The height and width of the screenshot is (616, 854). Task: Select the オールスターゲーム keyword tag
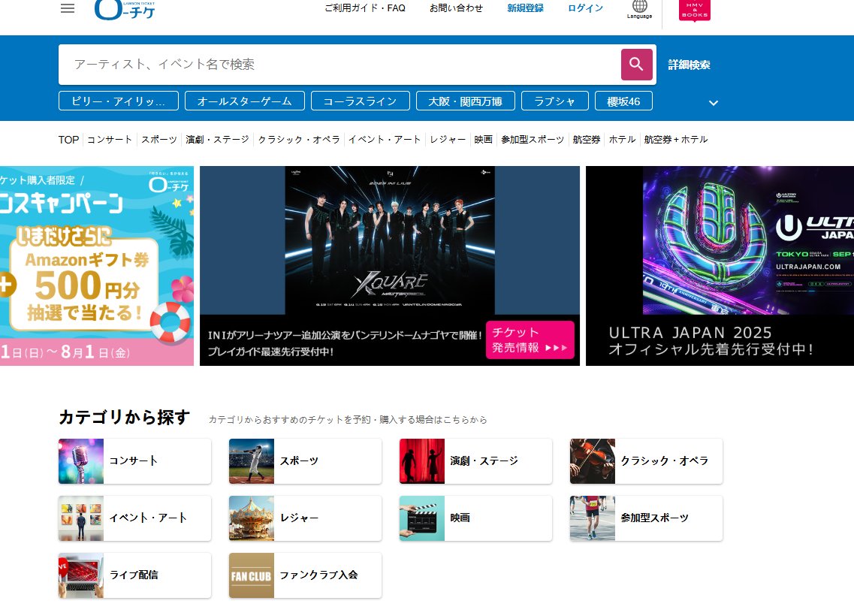(245, 101)
